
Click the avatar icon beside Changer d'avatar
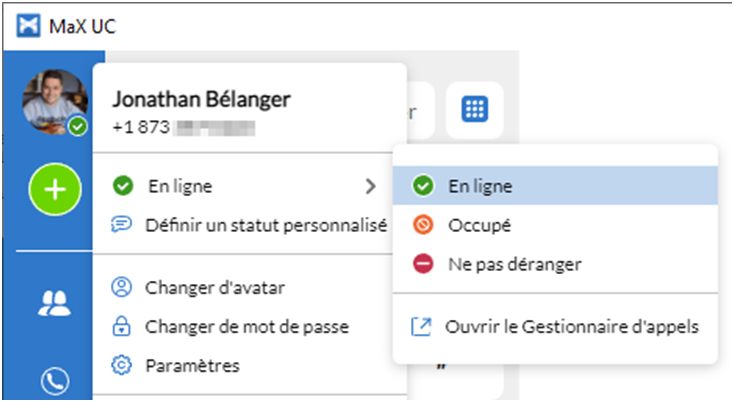[x=122, y=287]
